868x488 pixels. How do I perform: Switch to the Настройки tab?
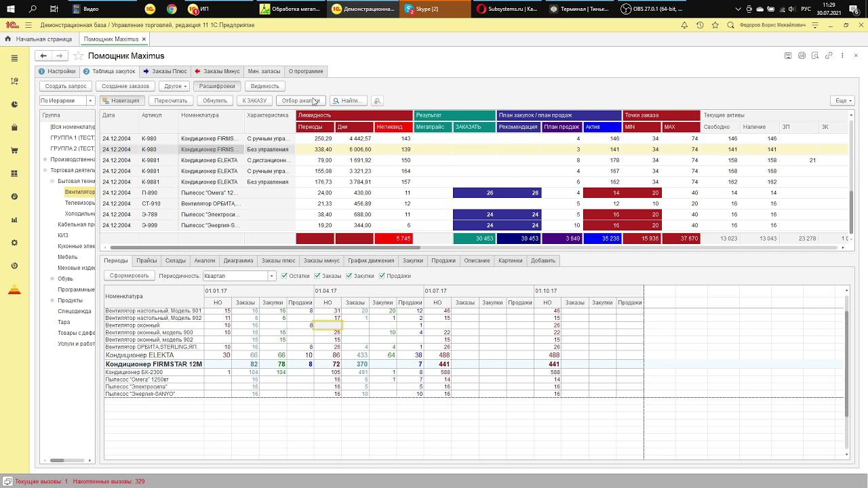57,71
